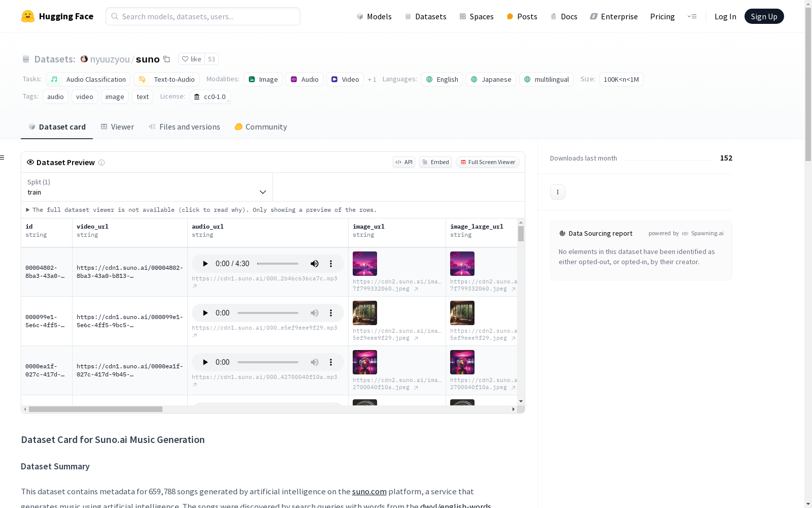Screen dimensions: 812x508
Task: Seek on the 000099e1 row audio progress slider
Action: click(x=268, y=313)
